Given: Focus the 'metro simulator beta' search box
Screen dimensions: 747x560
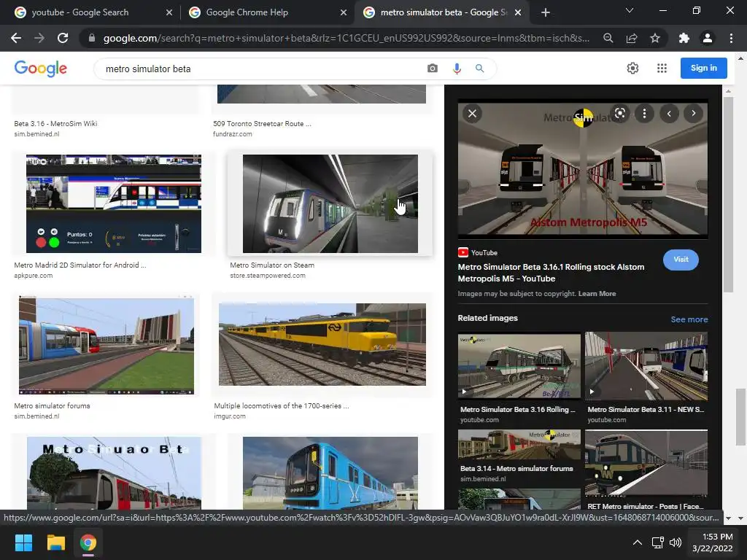Looking at the screenshot, I should click(x=262, y=69).
